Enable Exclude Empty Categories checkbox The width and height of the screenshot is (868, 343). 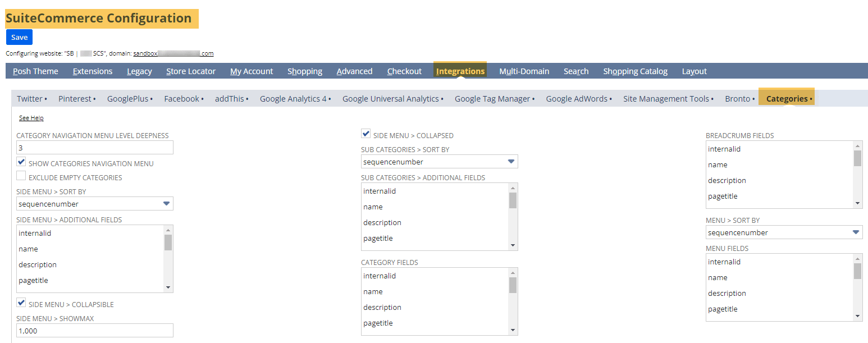(21, 176)
